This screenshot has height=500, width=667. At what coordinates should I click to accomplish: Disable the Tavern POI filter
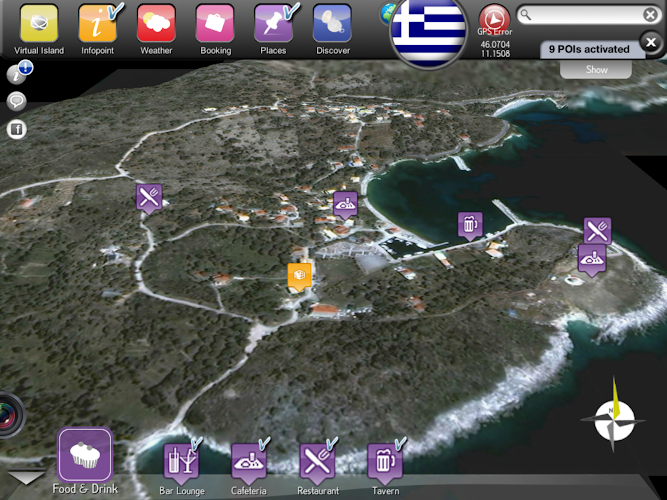coord(383,462)
